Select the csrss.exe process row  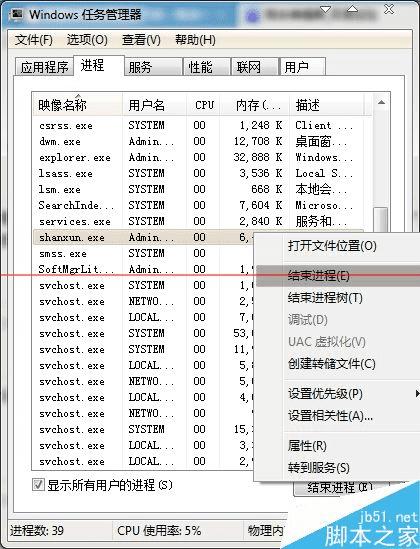pyautogui.click(x=198, y=125)
